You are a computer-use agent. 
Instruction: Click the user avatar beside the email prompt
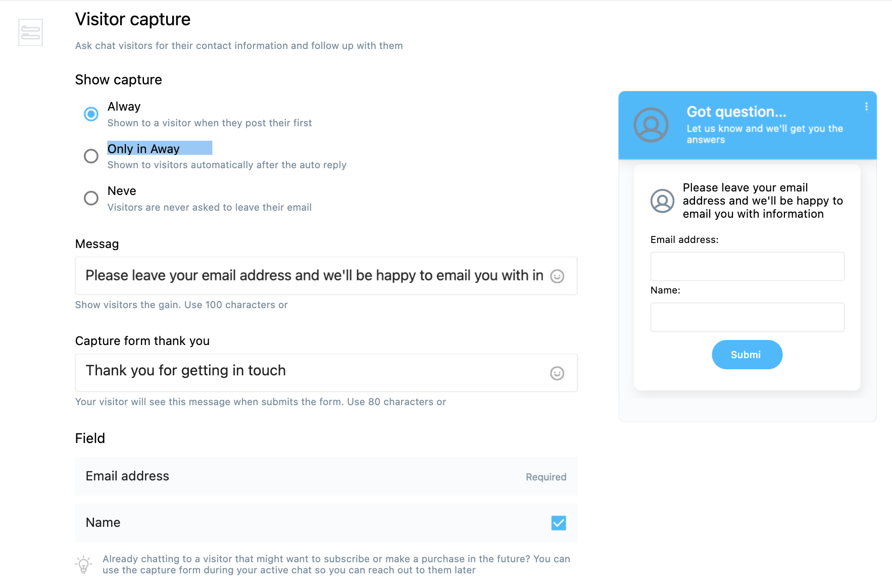coord(662,201)
